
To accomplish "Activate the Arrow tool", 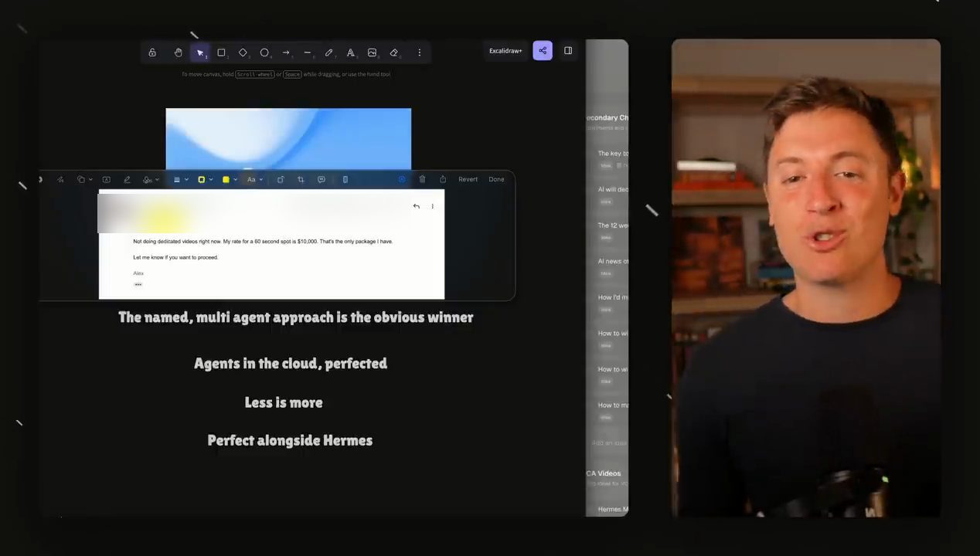I will (286, 53).
